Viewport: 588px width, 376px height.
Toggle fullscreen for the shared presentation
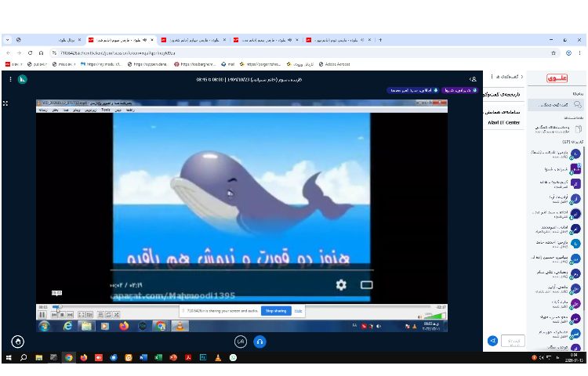[x=5, y=103]
